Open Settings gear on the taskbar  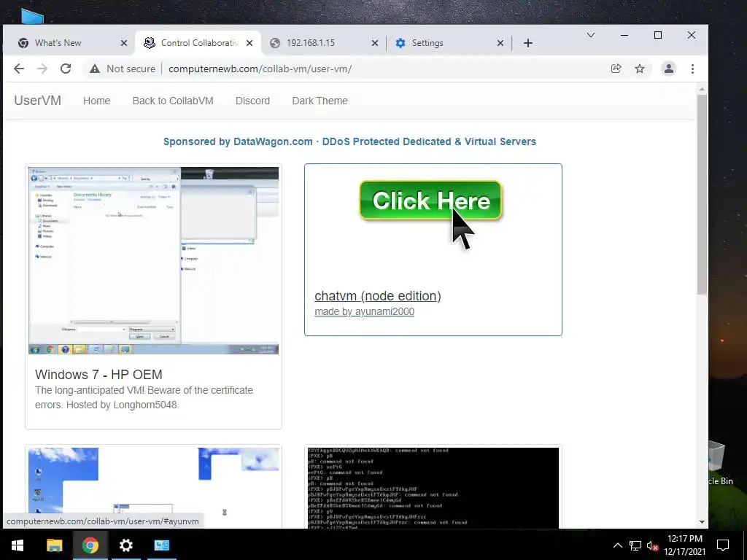(x=125, y=545)
